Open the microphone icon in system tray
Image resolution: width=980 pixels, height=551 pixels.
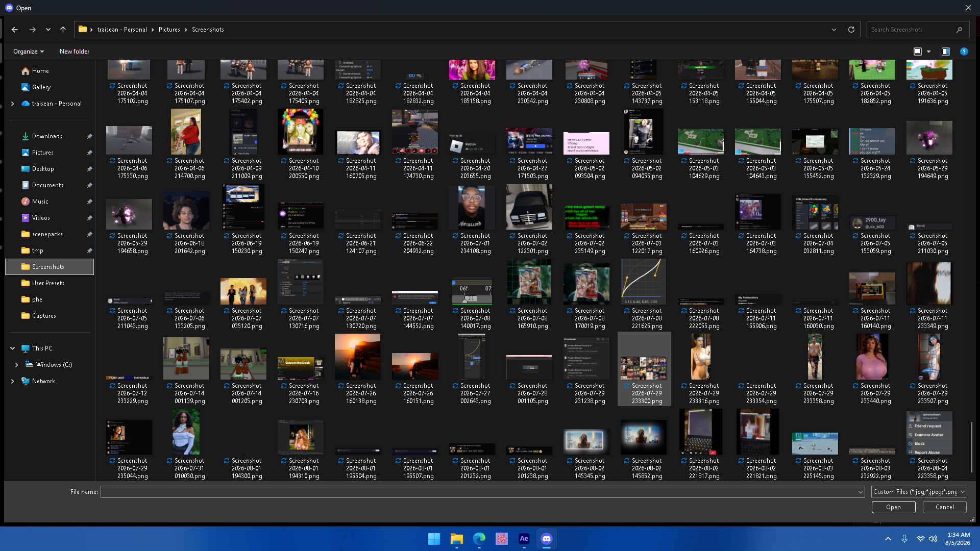904,539
